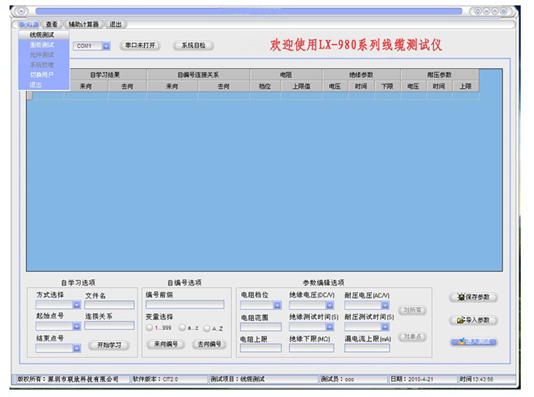Select the 1..999 variable radio button
Screen dimensions: 534x397
(150, 328)
